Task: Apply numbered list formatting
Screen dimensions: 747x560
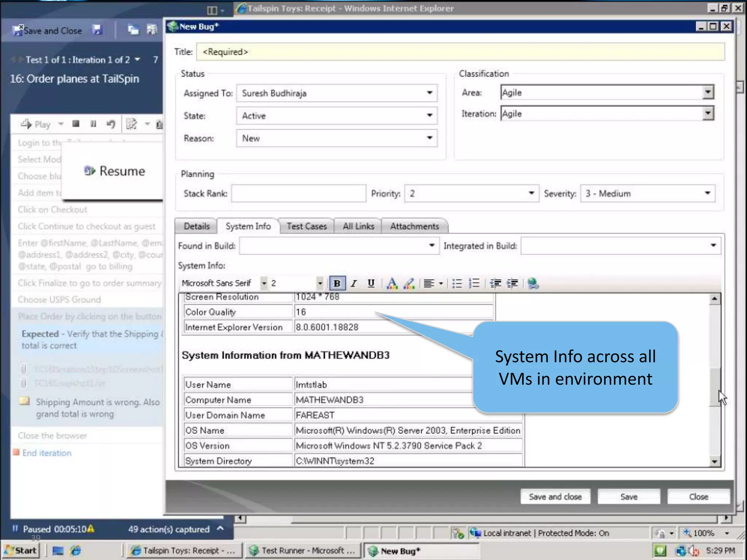Action: [x=474, y=283]
